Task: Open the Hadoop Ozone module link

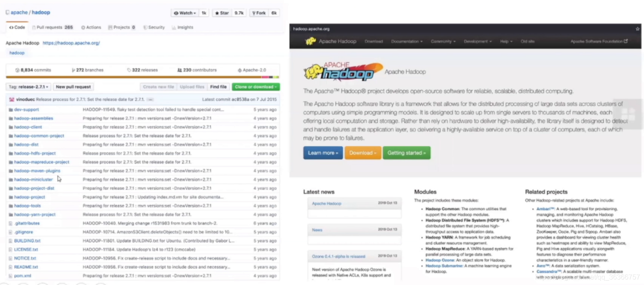Action: (440, 260)
